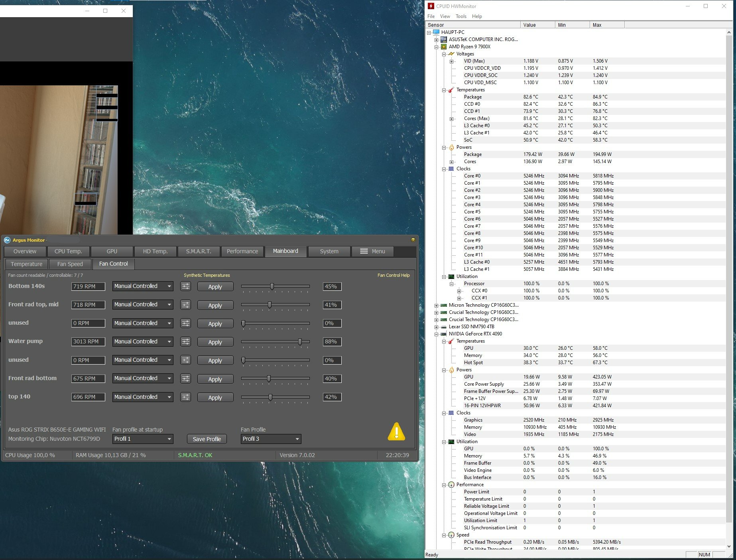Open the Tools menu in HWMonitor
Viewport: 736px width, 560px height.
point(461,16)
